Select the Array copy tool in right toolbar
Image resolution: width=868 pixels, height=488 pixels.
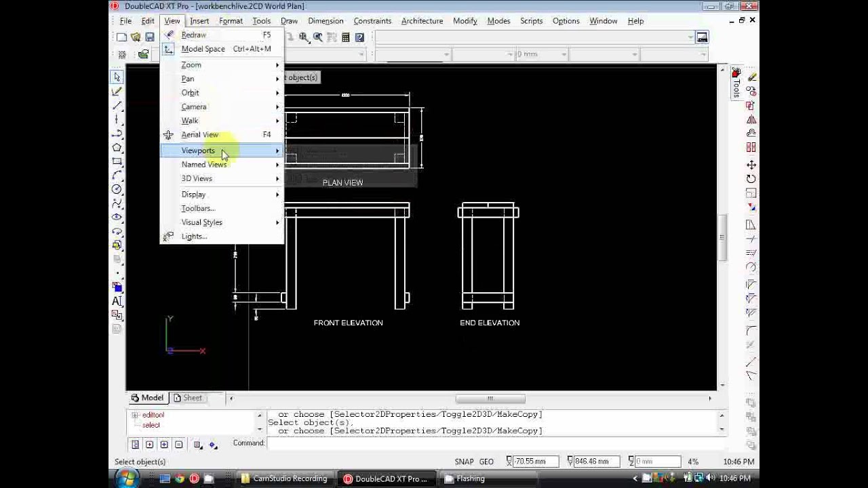click(x=751, y=147)
